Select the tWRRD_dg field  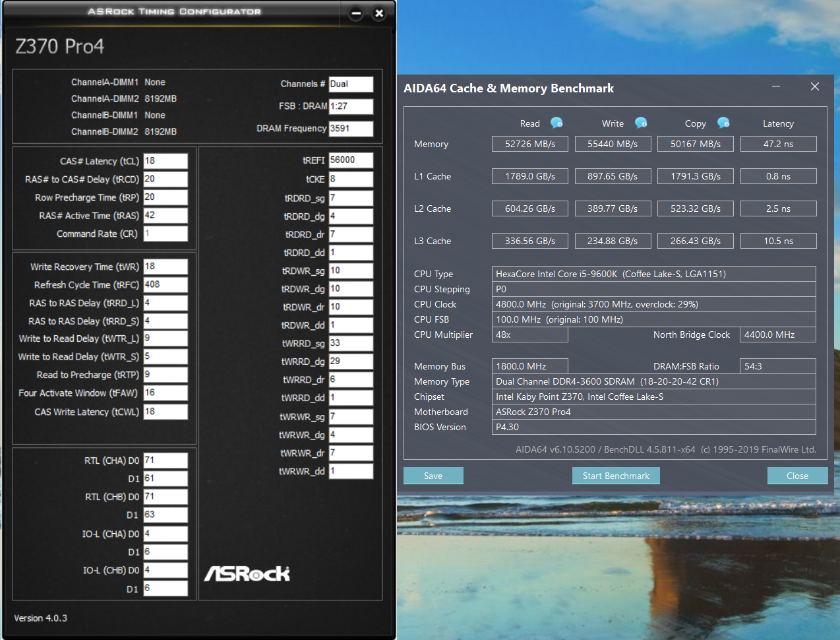(x=351, y=362)
